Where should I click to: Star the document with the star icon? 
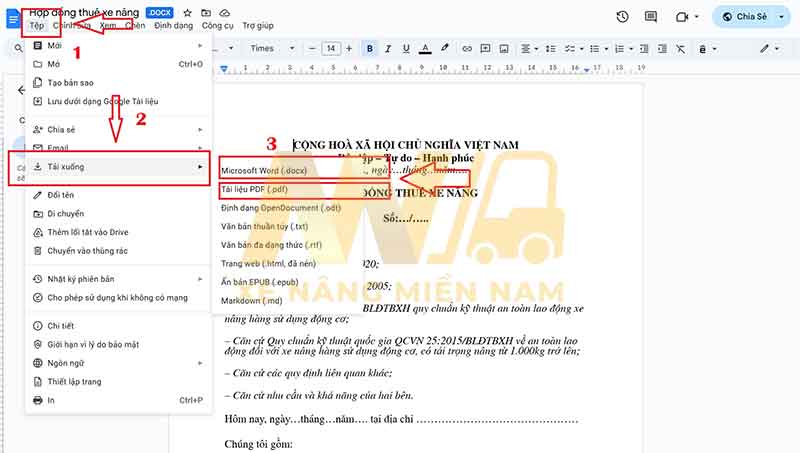pyautogui.click(x=187, y=12)
